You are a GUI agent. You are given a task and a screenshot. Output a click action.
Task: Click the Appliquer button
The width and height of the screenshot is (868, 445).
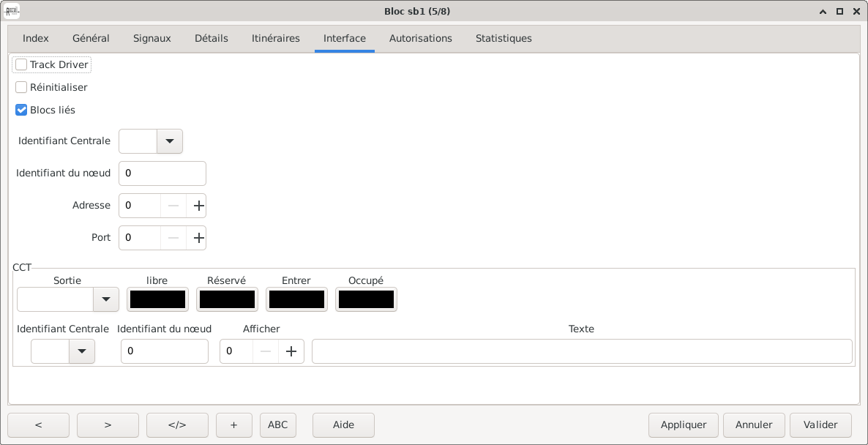click(x=684, y=425)
